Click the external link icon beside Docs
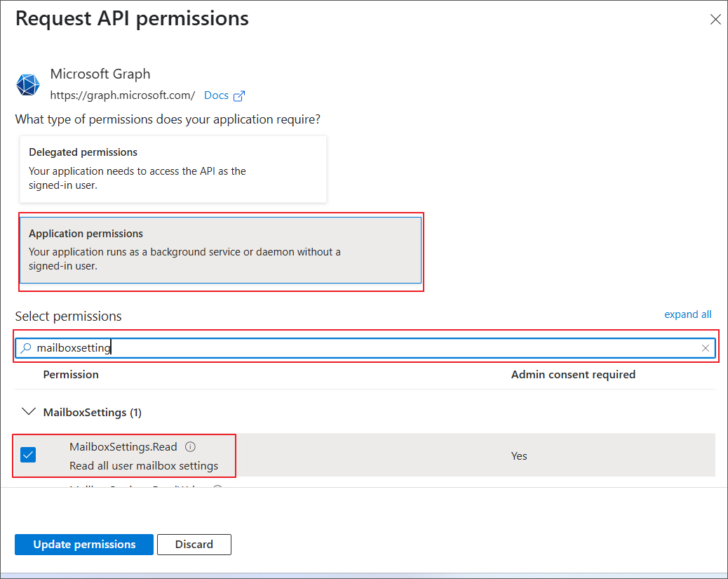The height and width of the screenshot is (579, 728). [x=239, y=96]
